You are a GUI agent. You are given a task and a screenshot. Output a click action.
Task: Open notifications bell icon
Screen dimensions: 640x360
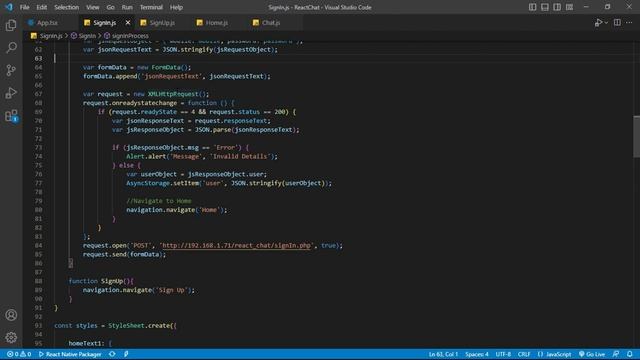click(x=630, y=354)
